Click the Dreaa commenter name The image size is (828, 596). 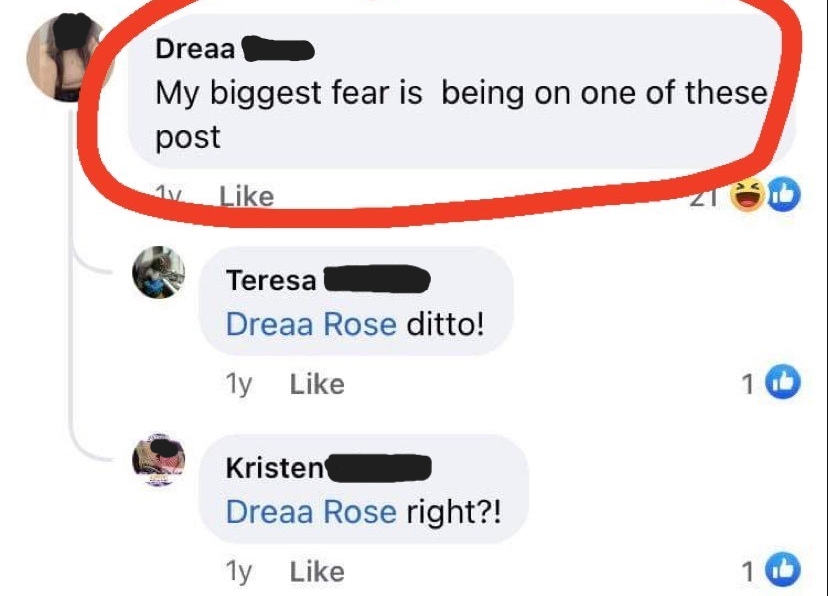(195, 49)
